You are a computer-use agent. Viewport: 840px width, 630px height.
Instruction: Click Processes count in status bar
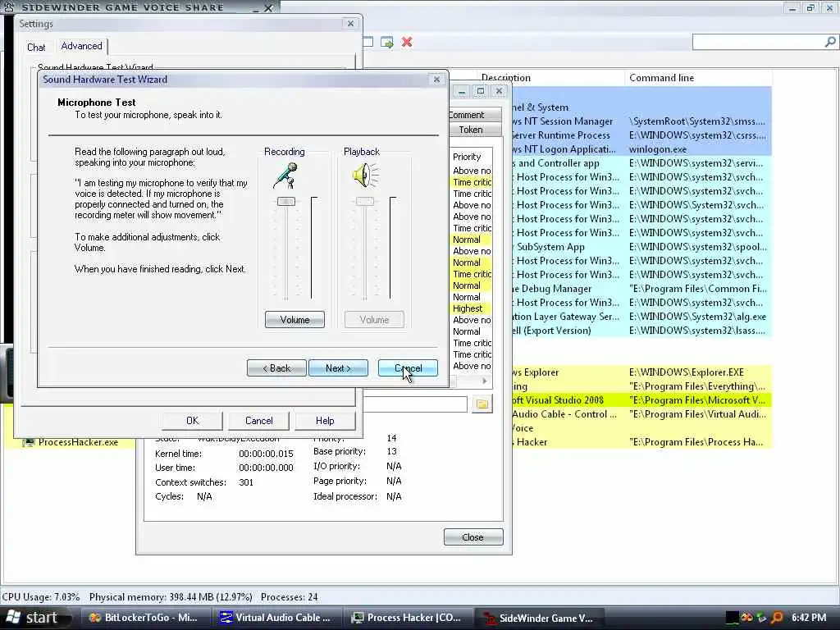click(x=290, y=597)
